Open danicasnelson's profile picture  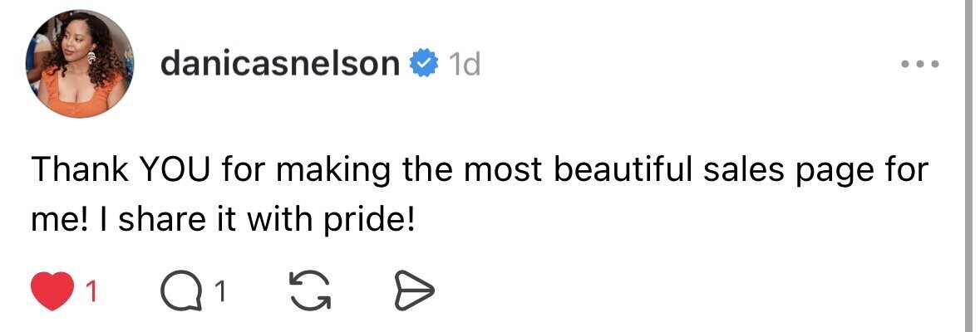coord(81,65)
